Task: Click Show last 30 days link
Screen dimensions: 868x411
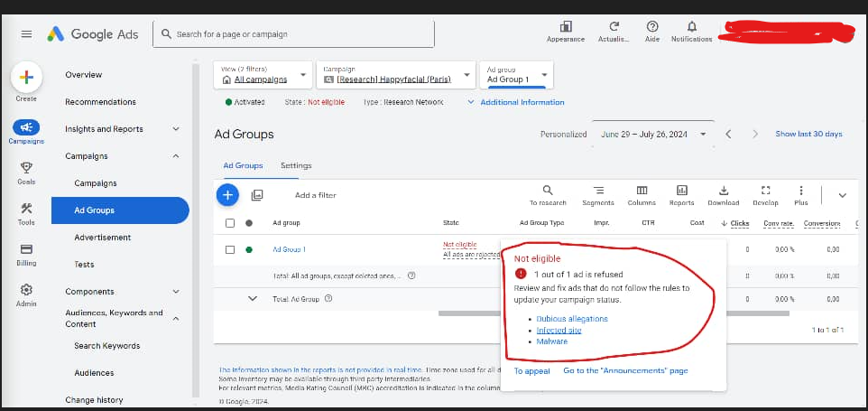Action: coord(808,134)
